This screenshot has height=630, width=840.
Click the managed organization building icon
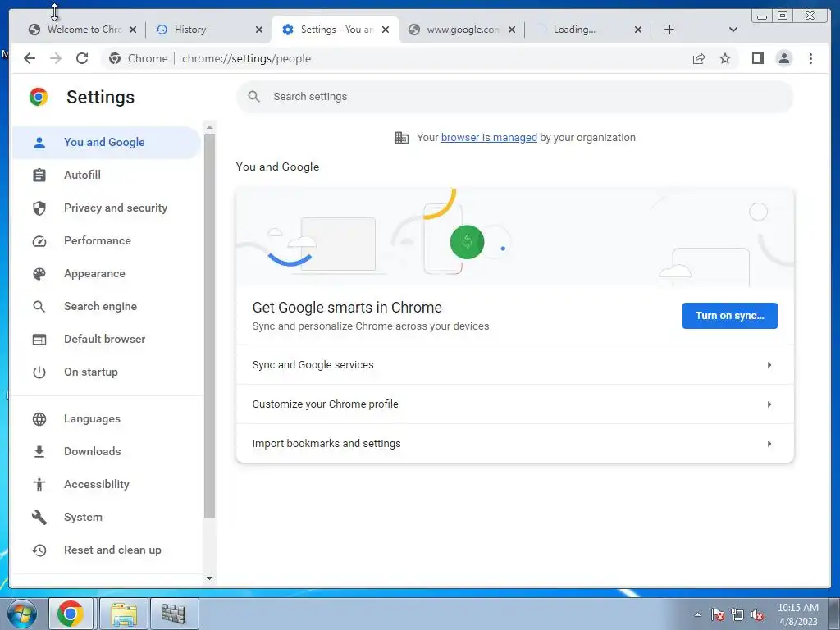tap(402, 138)
